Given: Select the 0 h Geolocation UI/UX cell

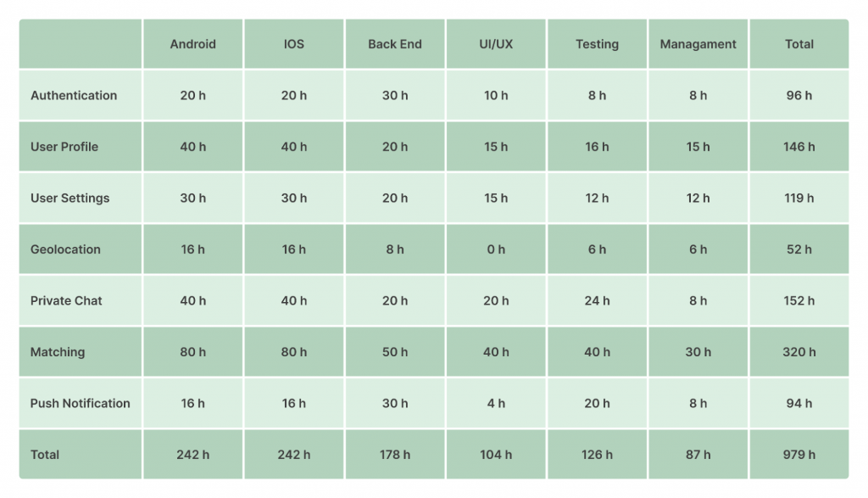Looking at the screenshot, I should 496,249.
